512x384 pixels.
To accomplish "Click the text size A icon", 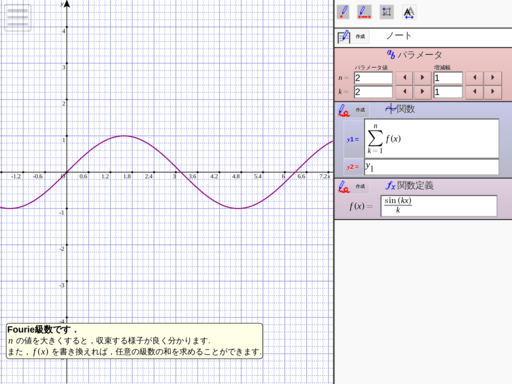I will coord(409,13).
